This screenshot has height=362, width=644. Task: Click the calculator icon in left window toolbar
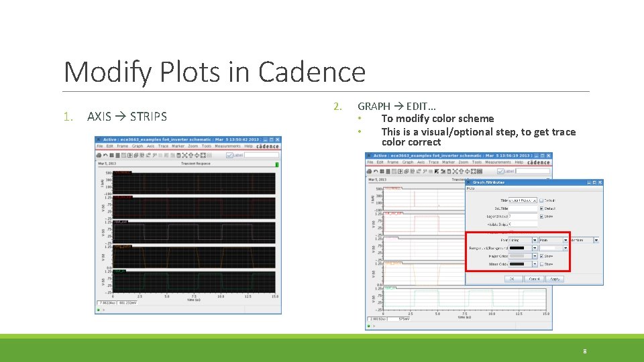click(178, 155)
